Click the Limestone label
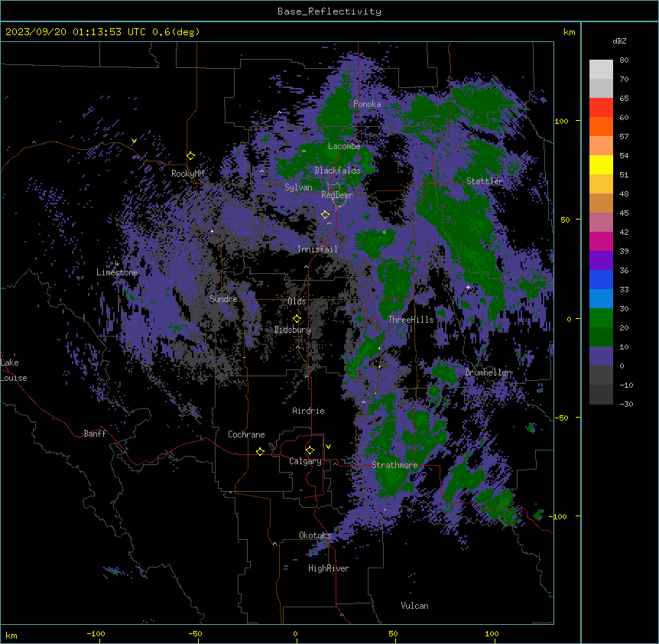This screenshot has height=644, width=659. coord(117,272)
